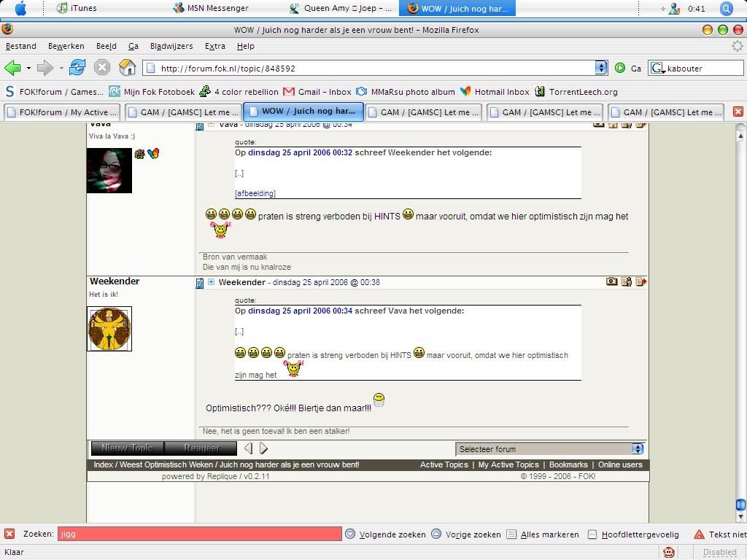This screenshot has width=747, height=560.
Task: Click the MSN butterfly icon next to Vava's avatar
Action: (153, 153)
